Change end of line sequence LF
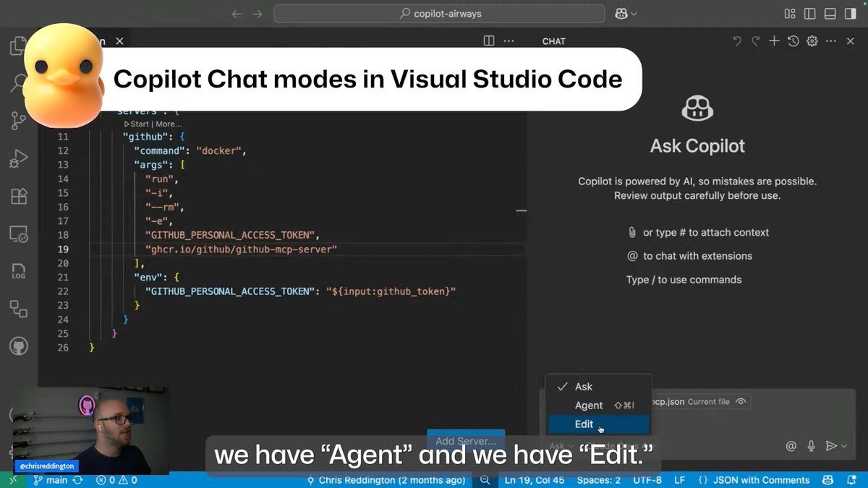The height and width of the screenshot is (488, 868). pyautogui.click(x=680, y=480)
